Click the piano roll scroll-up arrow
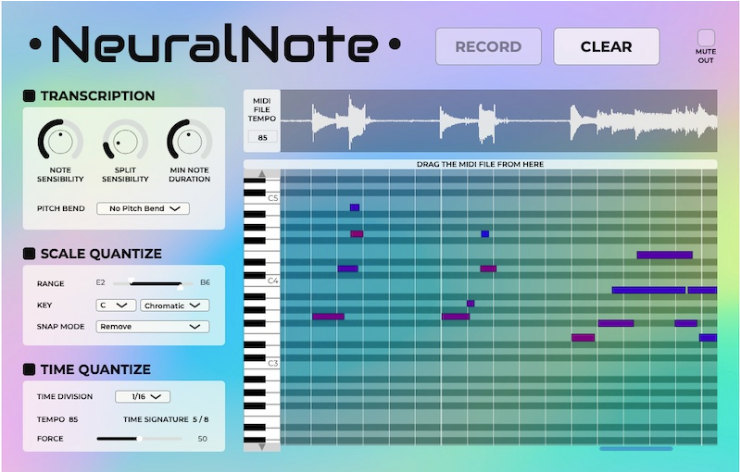The width and height of the screenshot is (740, 472). click(262, 173)
